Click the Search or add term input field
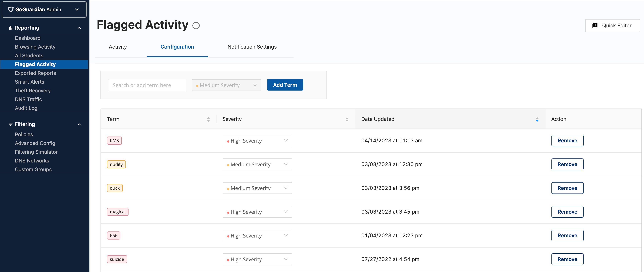The height and width of the screenshot is (272, 644). (x=147, y=85)
